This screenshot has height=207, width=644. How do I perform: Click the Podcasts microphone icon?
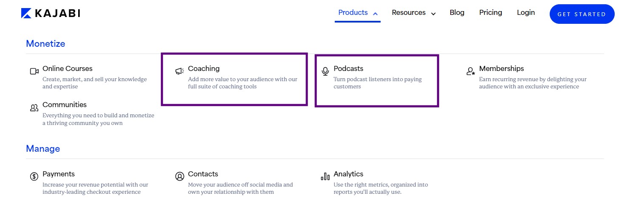[325, 71]
